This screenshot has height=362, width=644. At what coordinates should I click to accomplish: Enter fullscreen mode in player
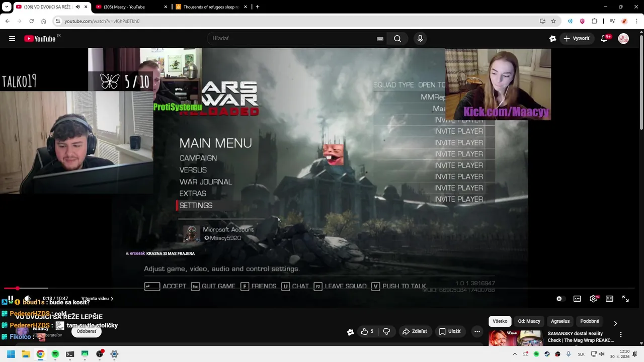point(625,299)
